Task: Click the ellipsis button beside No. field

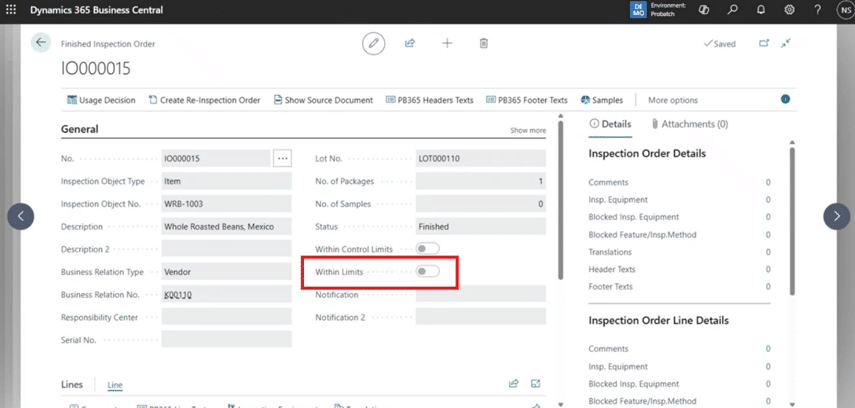Action: click(x=282, y=158)
